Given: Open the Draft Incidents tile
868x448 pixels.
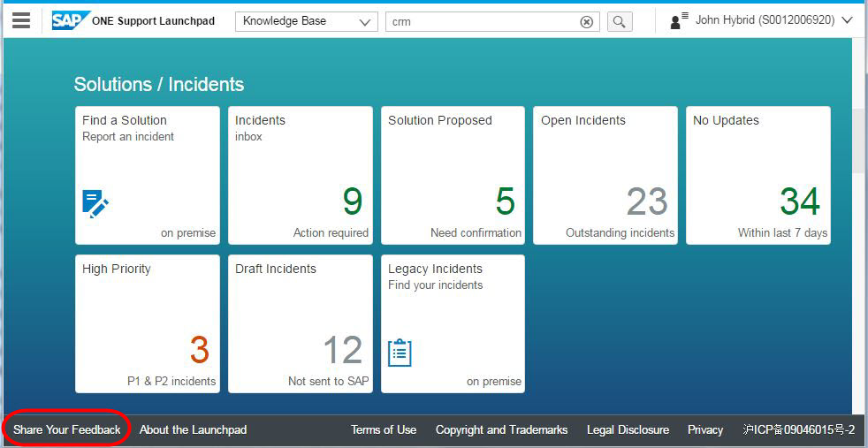Looking at the screenshot, I should pyautogui.click(x=300, y=323).
